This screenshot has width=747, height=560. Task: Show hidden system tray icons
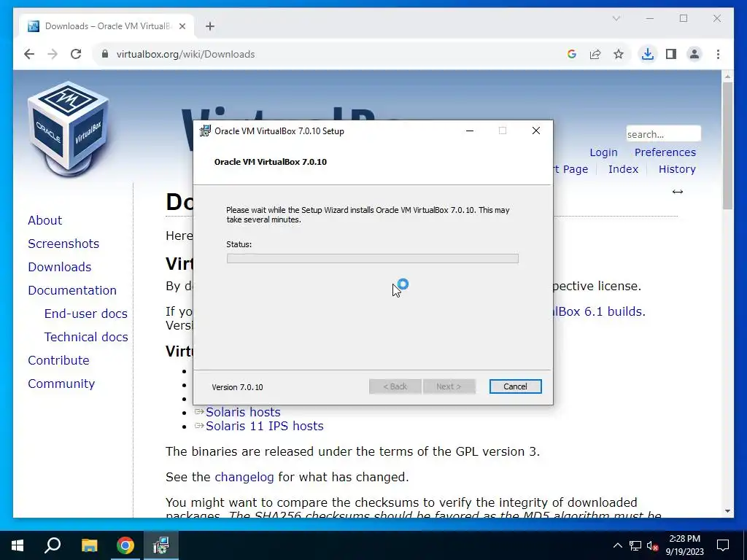point(617,545)
